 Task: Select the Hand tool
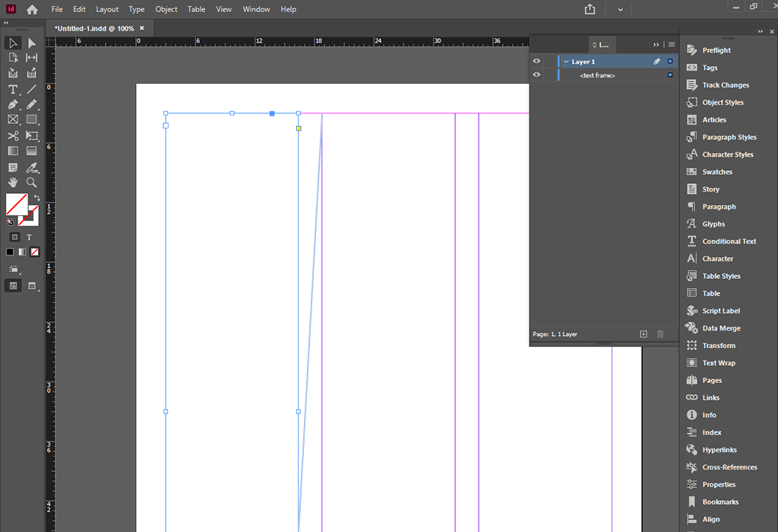click(x=13, y=182)
